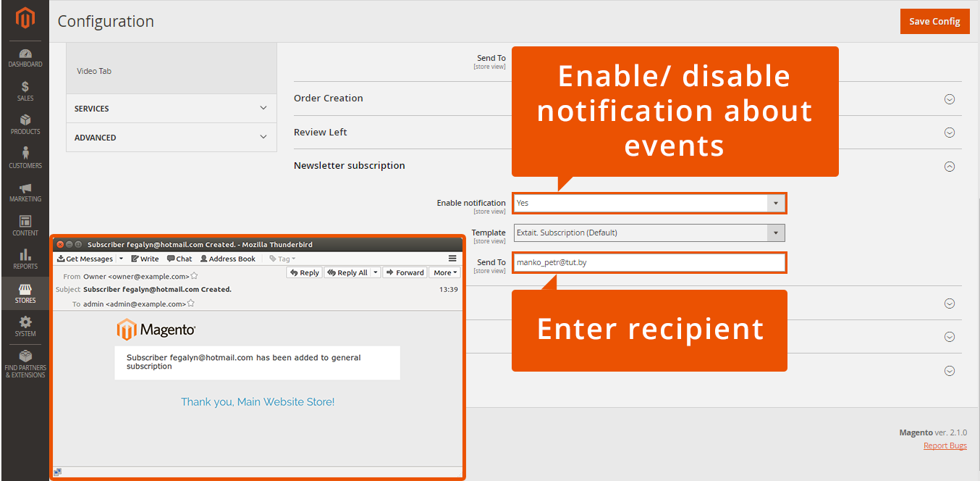Click 'Thank you, Main Website Store!' in the email
This screenshot has height=481, width=980.
(x=258, y=401)
